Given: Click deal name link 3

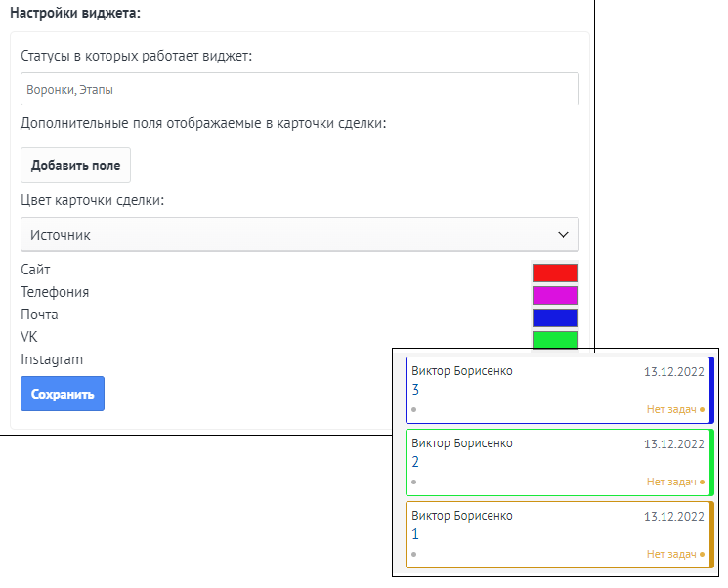Looking at the screenshot, I should tap(415, 390).
